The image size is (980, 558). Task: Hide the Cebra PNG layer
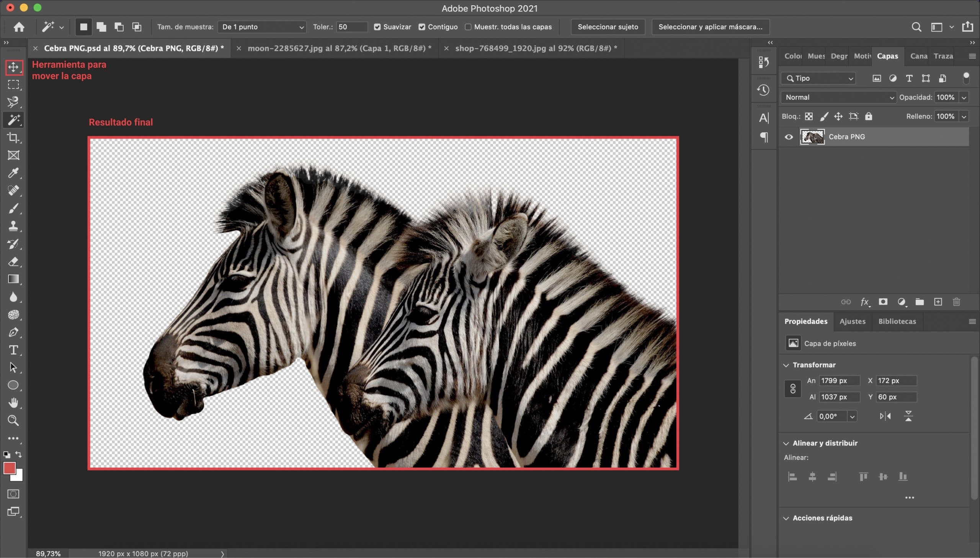[789, 137]
